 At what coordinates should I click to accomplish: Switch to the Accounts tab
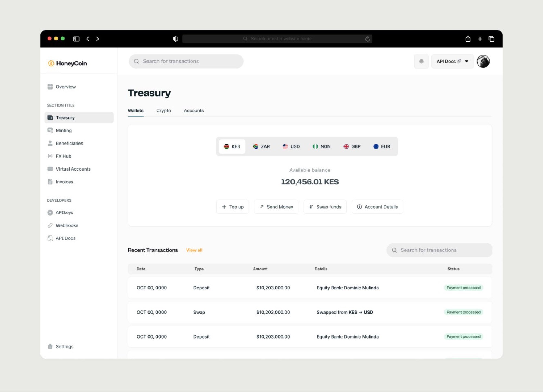[194, 111]
